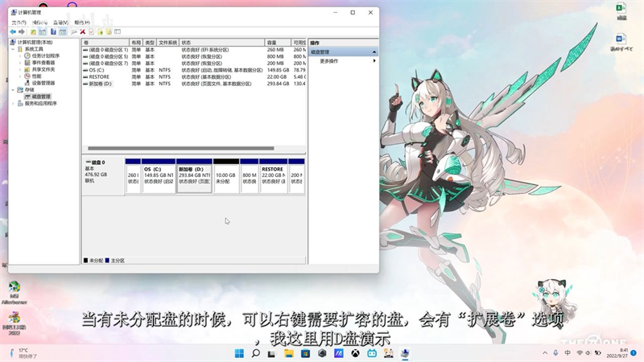Screen dimensions: 644x362
Task: Open Microsoft Store from taskbar
Action: pyautogui.click(x=306, y=353)
